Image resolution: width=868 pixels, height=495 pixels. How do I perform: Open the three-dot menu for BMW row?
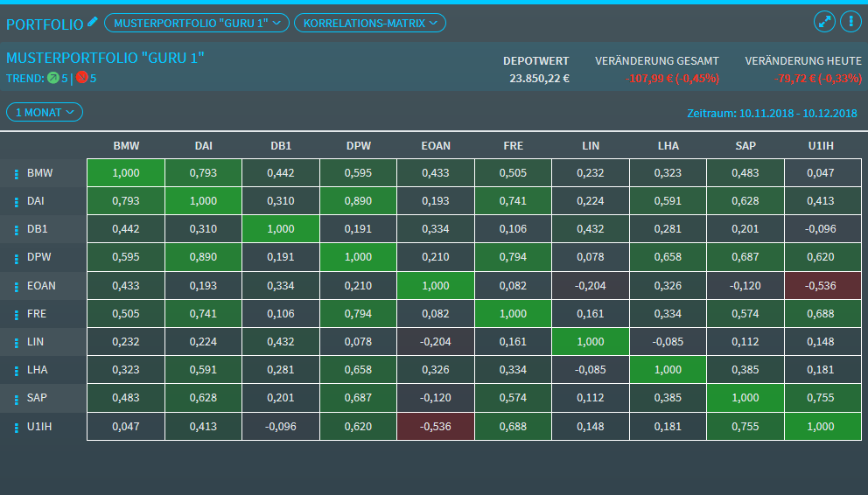tap(16, 173)
